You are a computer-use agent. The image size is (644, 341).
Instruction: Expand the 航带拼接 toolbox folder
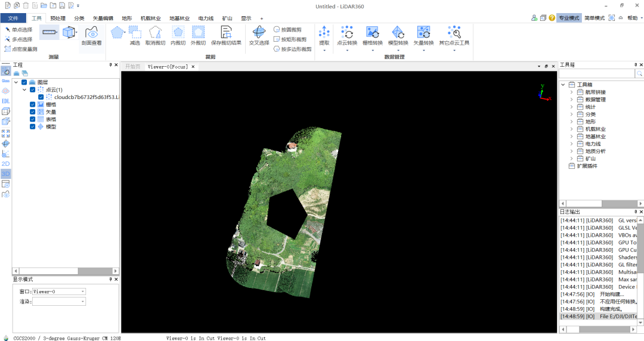click(571, 92)
